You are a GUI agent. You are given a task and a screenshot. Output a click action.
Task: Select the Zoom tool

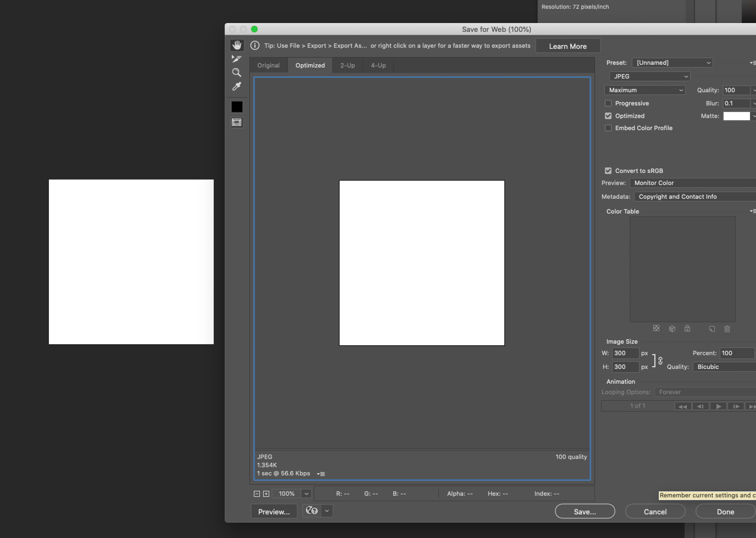237,72
